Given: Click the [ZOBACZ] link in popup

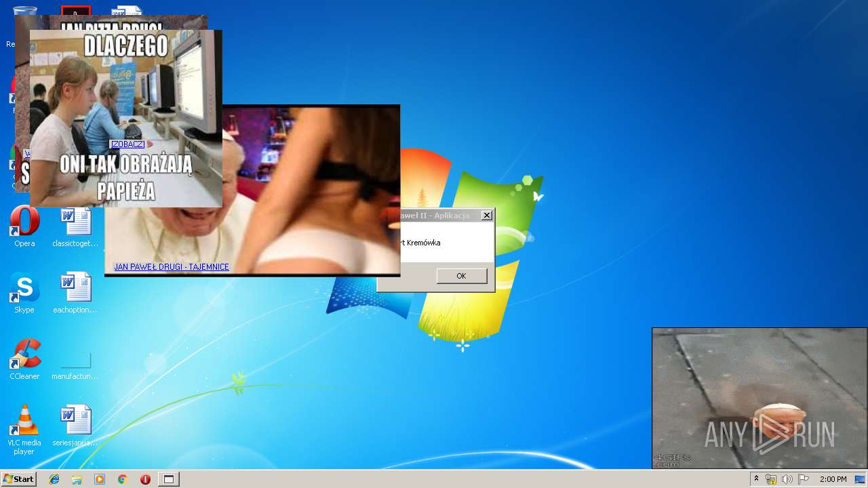Looking at the screenshot, I should 127,144.
